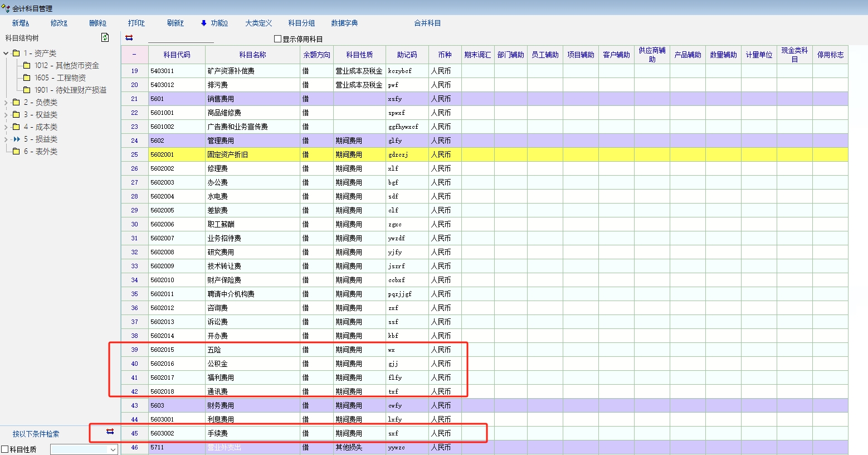Open the 科目性质 dropdown list
This screenshot has width=868, height=455.
pyautogui.click(x=113, y=449)
